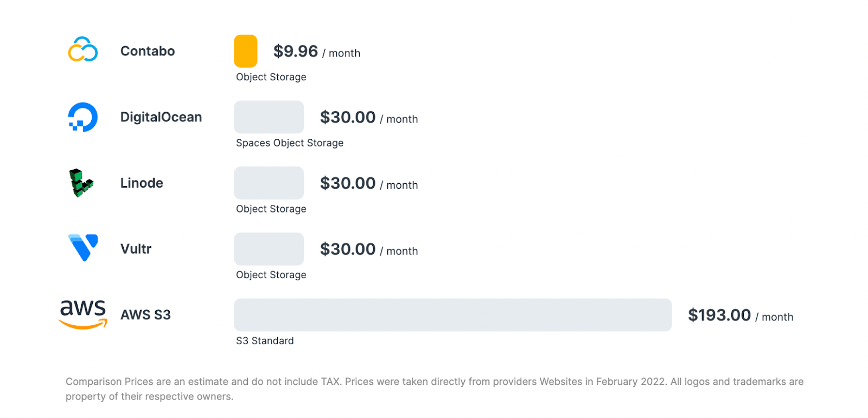Click the $193.00 / month price
The image size is (868, 418).
point(740,316)
